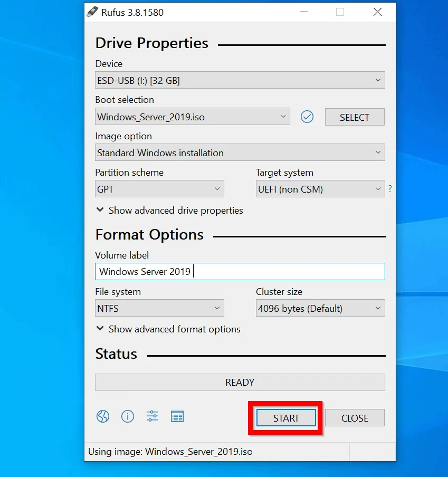Open the language globe icon menu
Image resolution: width=448 pixels, height=477 pixels.
(x=102, y=416)
